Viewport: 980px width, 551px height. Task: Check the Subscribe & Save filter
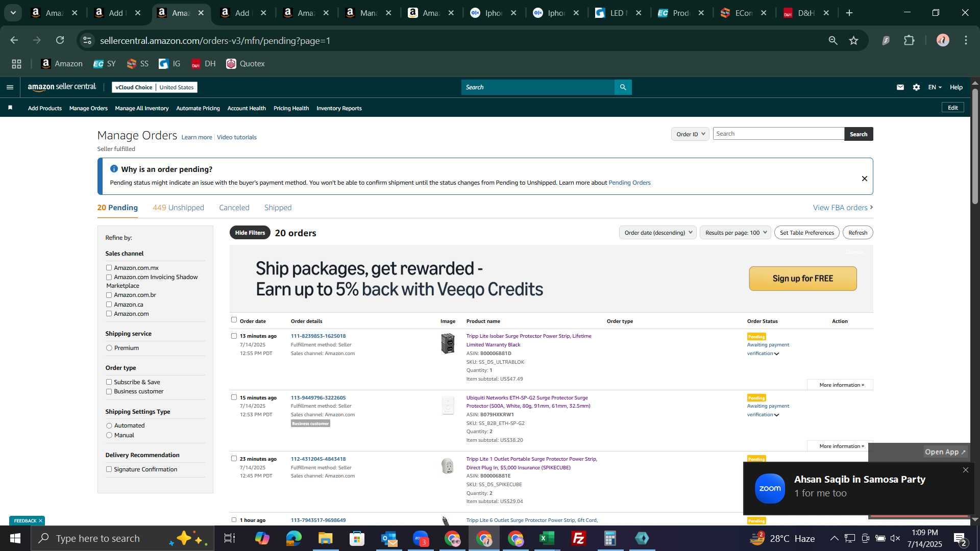pos(109,382)
